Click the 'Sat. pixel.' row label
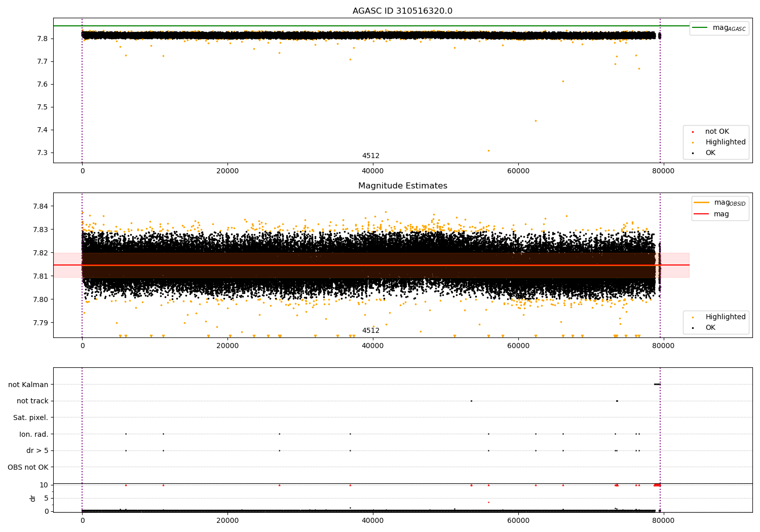Image resolution: width=760 pixels, height=532 pixels. click(x=30, y=418)
